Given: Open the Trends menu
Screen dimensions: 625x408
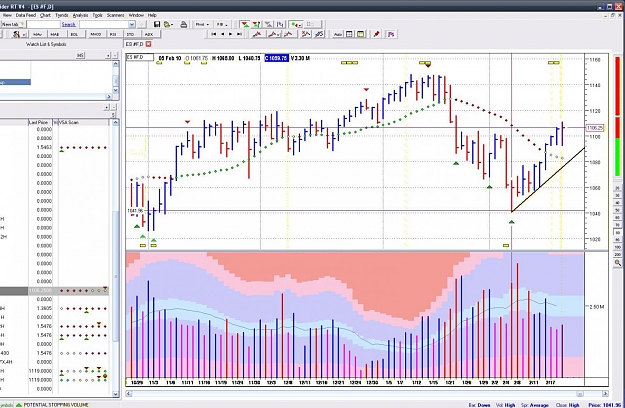Looking at the screenshot, I should click(61, 15).
